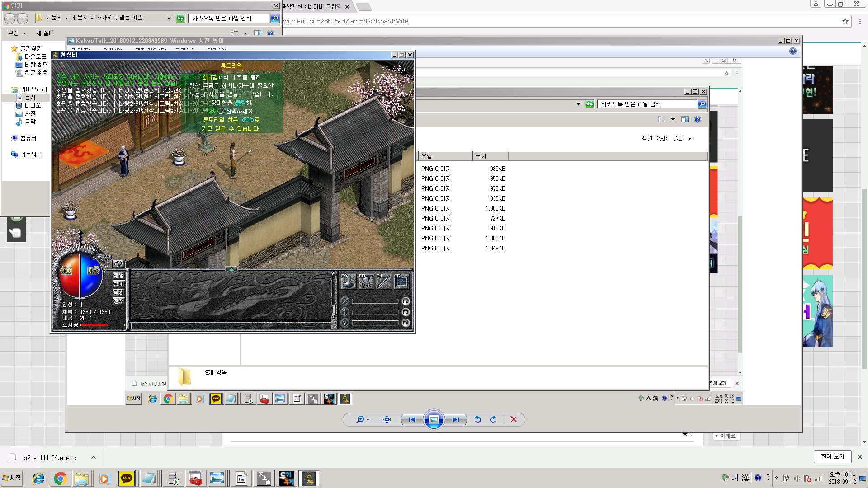Delete the photo with red X
Viewport: 868px width, 488px height.
coord(514,419)
